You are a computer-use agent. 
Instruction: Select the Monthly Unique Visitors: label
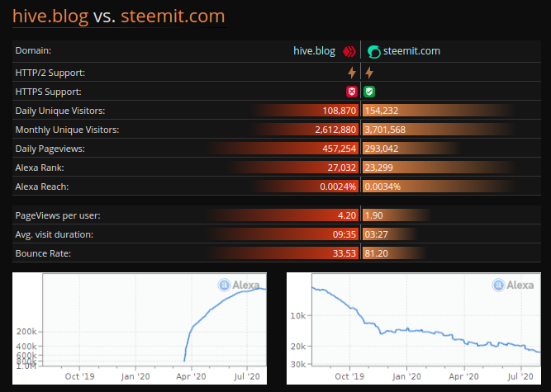tap(67, 130)
